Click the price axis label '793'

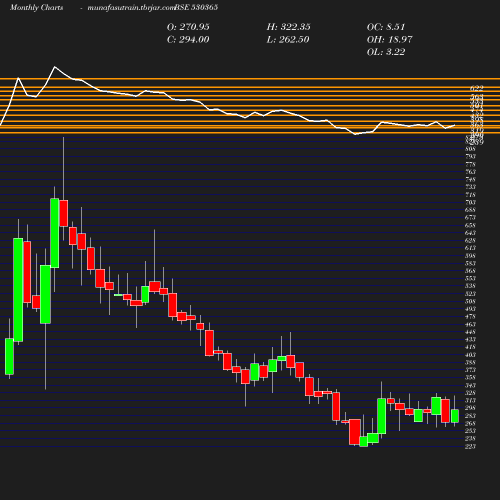pos(470,156)
